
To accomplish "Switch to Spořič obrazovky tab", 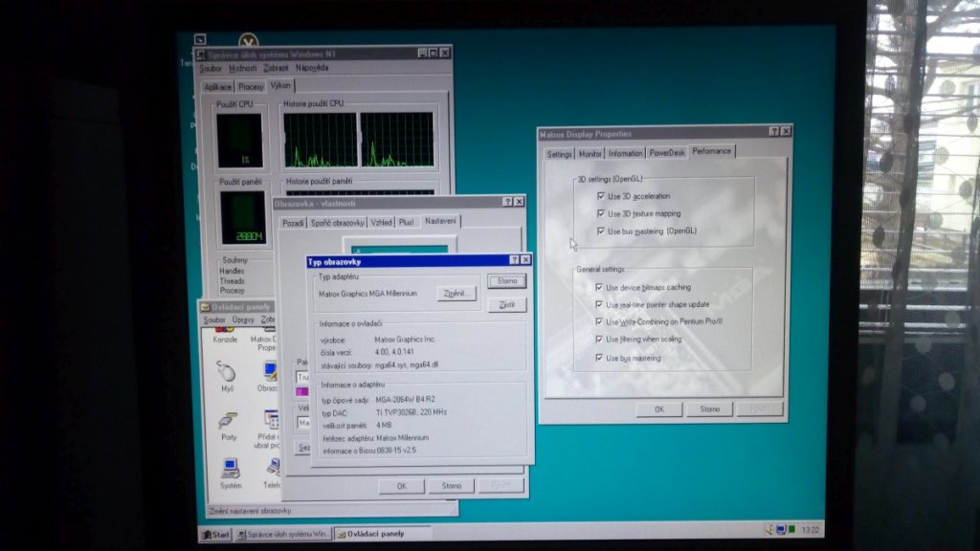I will point(338,223).
